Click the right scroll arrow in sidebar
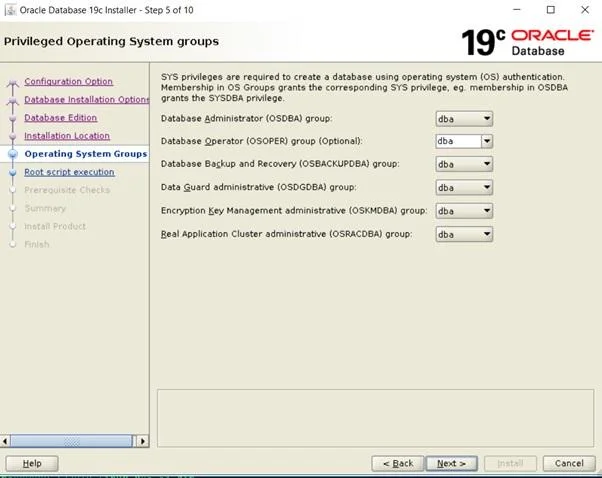This screenshot has height=478, width=602. (x=142, y=440)
